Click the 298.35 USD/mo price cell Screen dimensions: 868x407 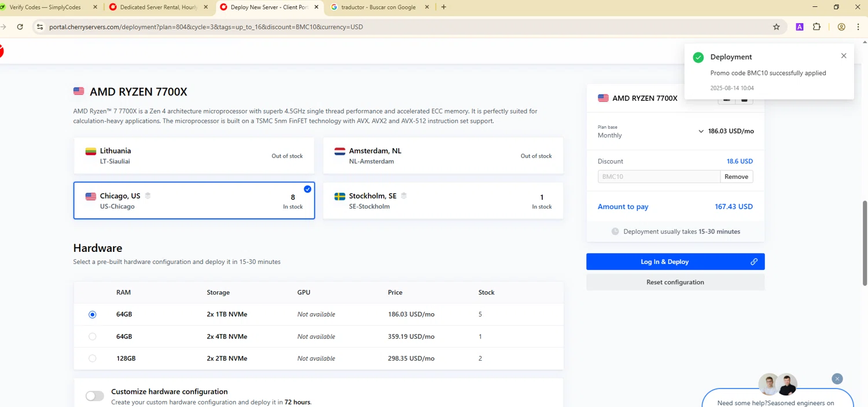point(411,358)
